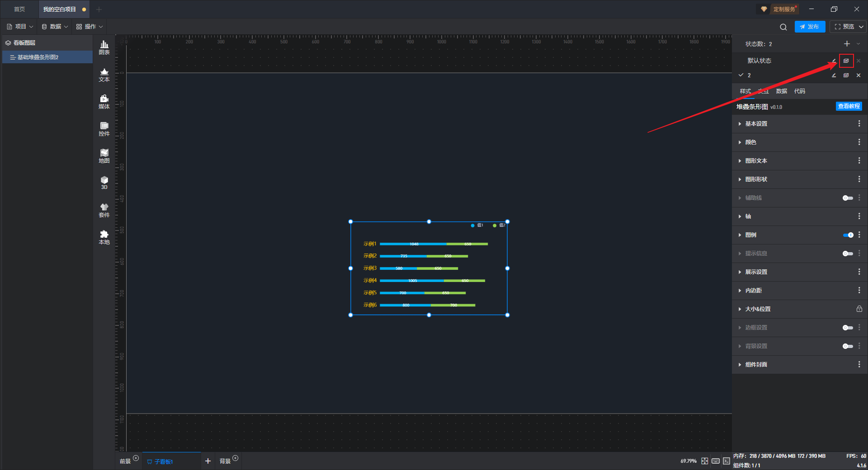Screen dimensions: 868x470
Task: Copy the 默认状态 state
Action: click(x=846, y=61)
